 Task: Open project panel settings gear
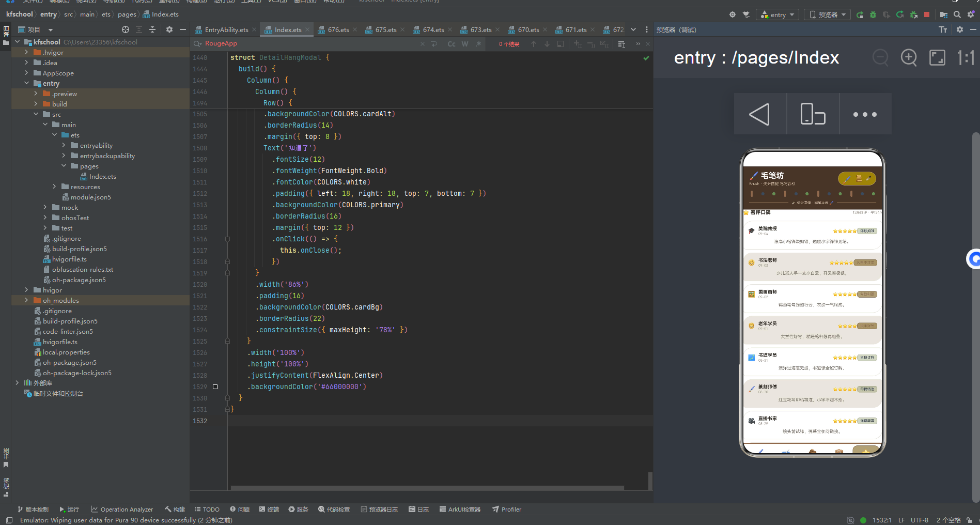pos(169,29)
